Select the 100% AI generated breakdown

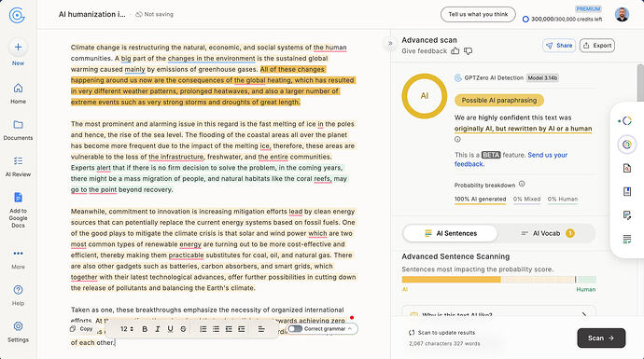click(x=480, y=199)
